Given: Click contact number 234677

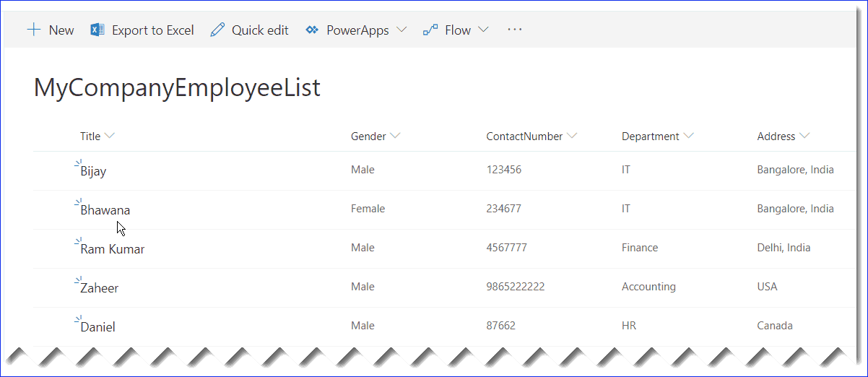Looking at the screenshot, I should [503, 209].
